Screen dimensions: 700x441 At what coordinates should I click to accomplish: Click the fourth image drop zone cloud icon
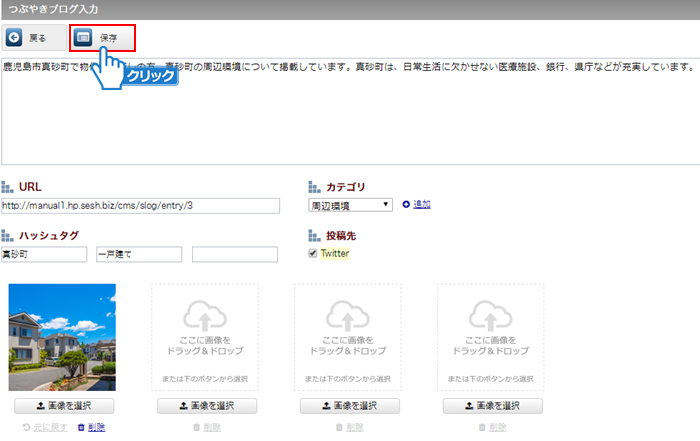click(491, 317)
